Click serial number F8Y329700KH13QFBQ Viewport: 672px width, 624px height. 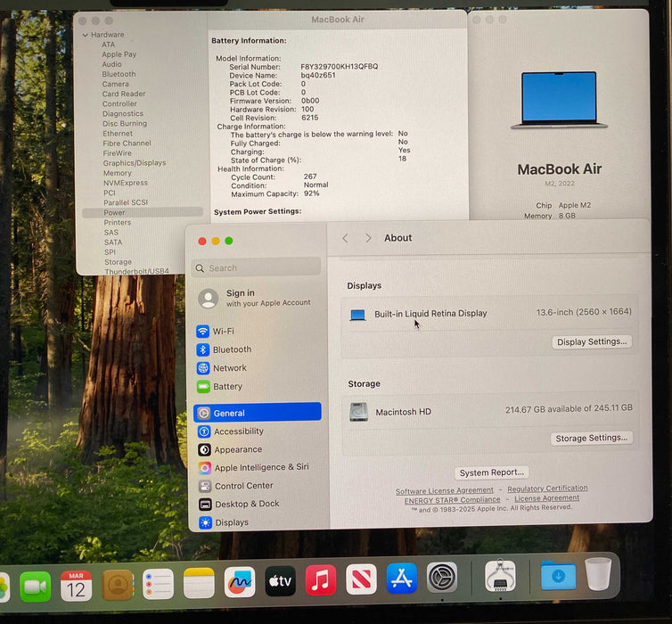(339, 67)
